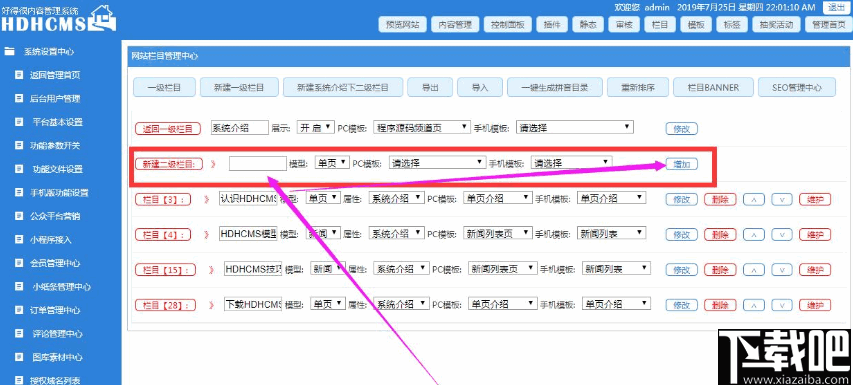Open 内容管理 in the top navigation
Image resolution: width=853 pixels, height=385 pixels.
455,24
